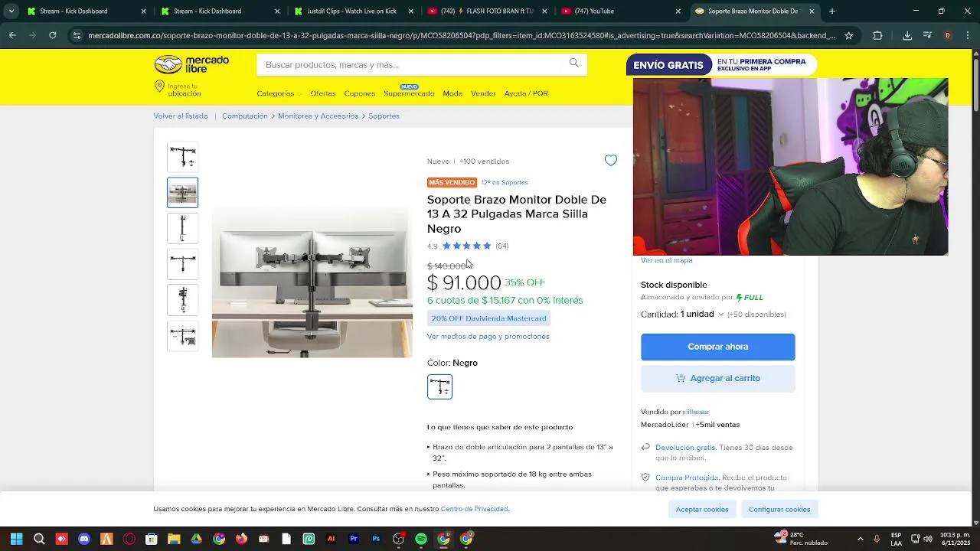Image resolution: width=980 pixels, height=551 pixels.
Task: Select the Negro color swatch
Action: [439, 386]
